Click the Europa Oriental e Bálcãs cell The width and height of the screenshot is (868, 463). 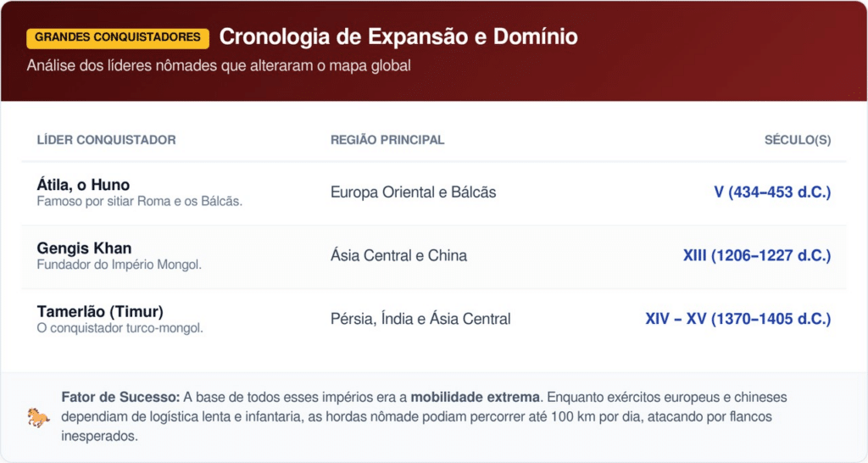(x=413, y=192)
